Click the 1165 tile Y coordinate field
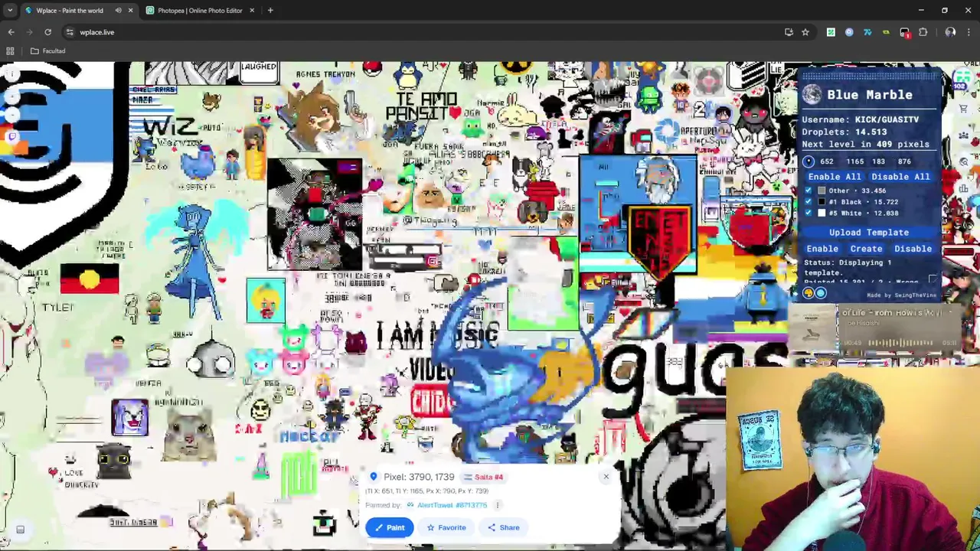 coord(855,161)
